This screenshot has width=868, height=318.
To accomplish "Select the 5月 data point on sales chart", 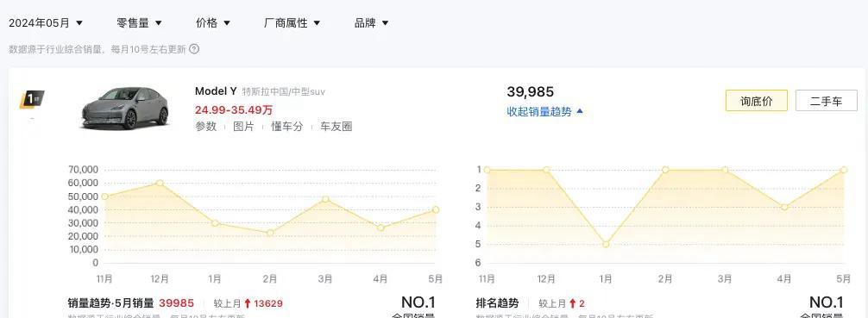I will pyautogui.click(x=436, y=209).
